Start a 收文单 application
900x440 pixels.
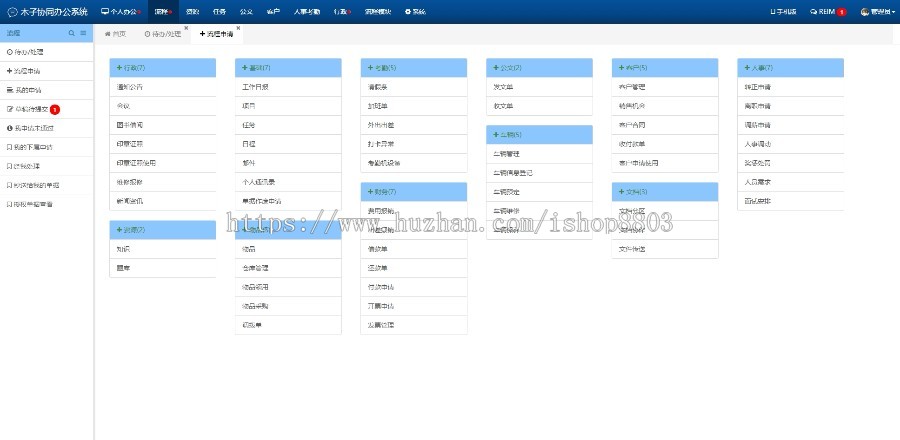[539, 106]
